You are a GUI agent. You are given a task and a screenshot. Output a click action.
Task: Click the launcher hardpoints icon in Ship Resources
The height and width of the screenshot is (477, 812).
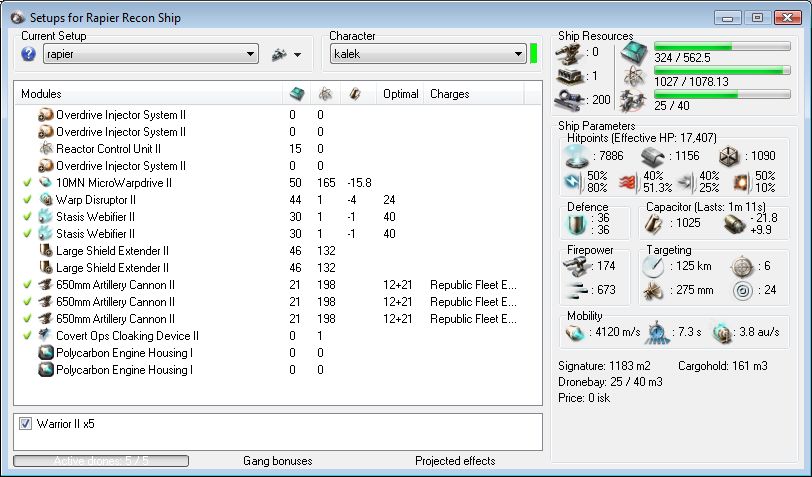click(x=569, y=77)
